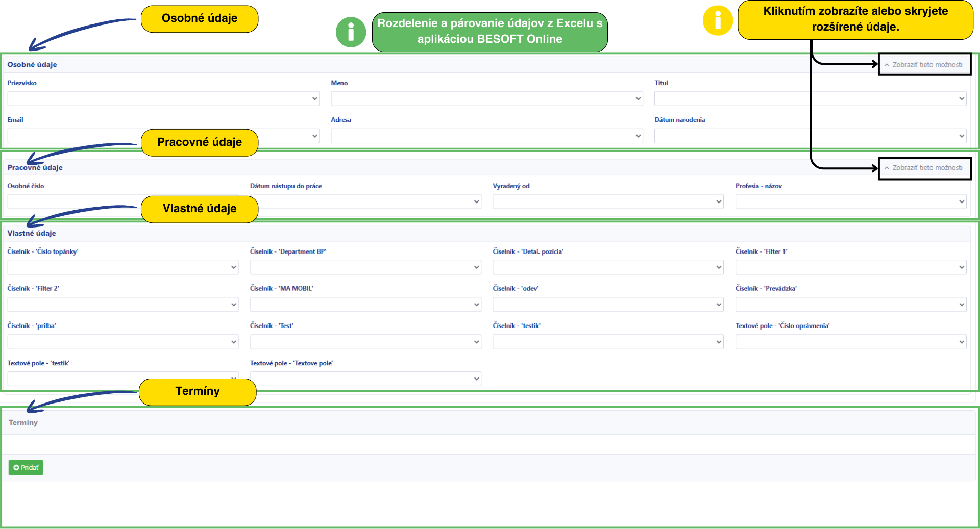Open Číselník 'MA MOBIL' dropdown
The image size is (980, 529).
coord(365,305)
